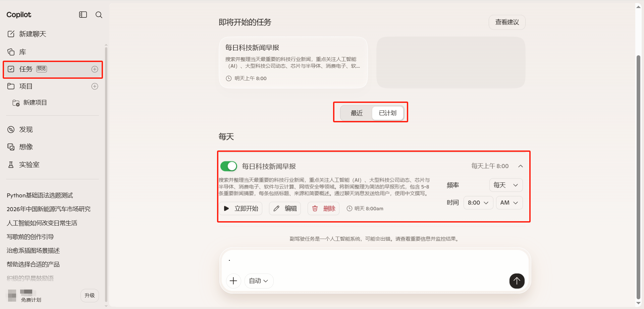Open 发现 from the sidebar

[x=25, y=130]
